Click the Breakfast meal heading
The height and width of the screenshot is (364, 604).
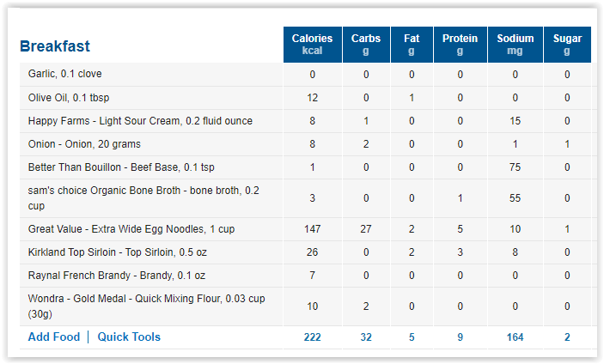55,46
